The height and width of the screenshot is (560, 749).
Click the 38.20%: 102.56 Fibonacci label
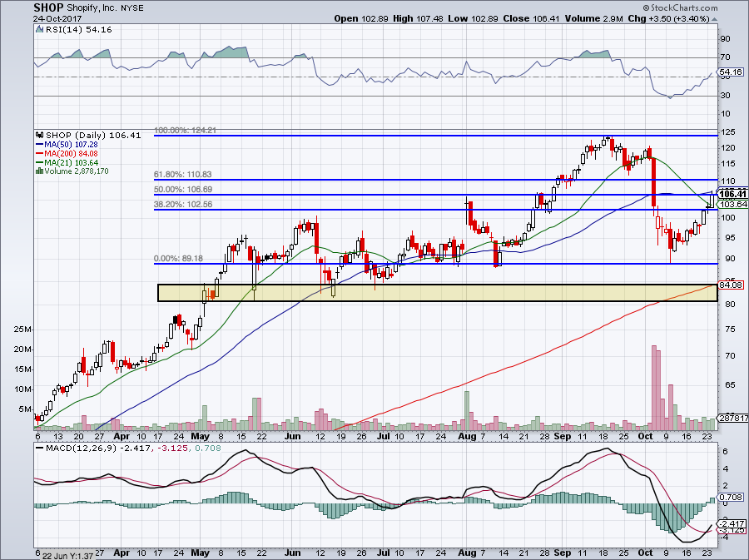pos(183,205)
